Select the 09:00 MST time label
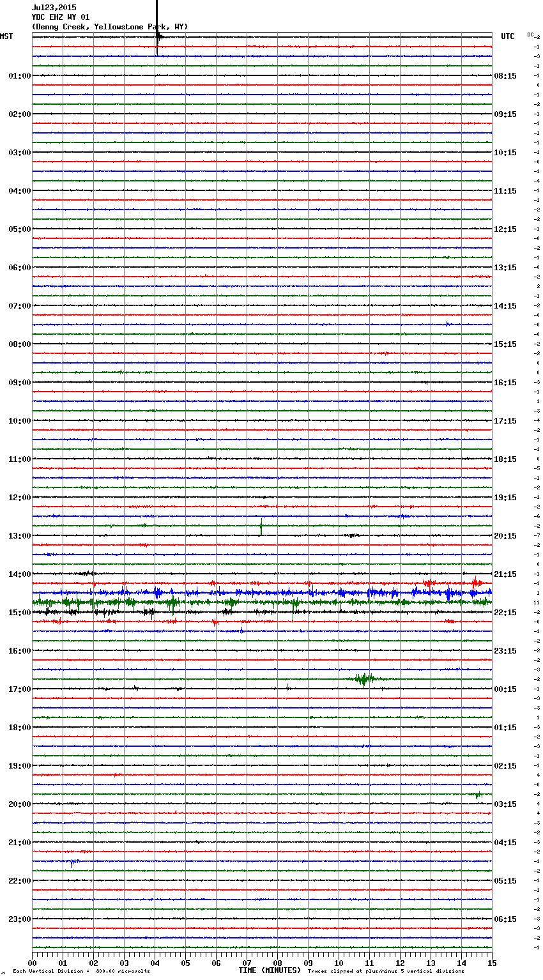Image resolution: width=543 pixels, height=980 pixels. [x=20, y=383]
